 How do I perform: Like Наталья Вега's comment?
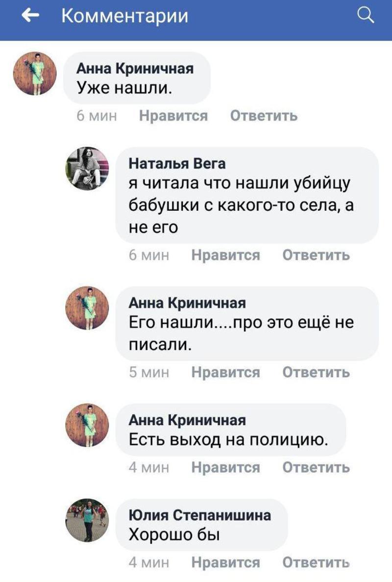(225, 255)
